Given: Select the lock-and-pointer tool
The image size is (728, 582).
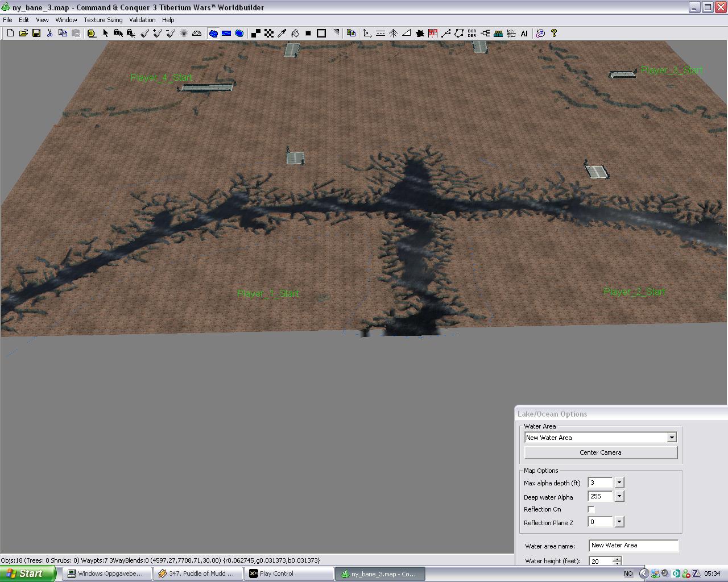Looking at the screenshot, I should tap(118, 34).
